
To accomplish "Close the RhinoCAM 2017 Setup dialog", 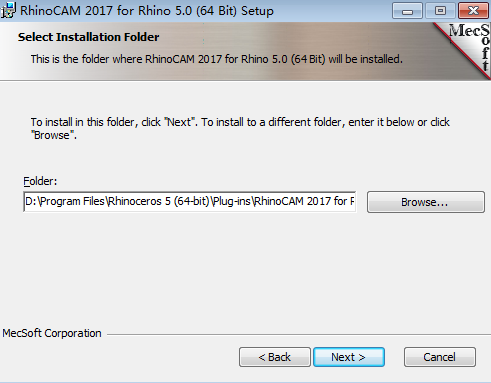I will click(x=473, y=11).
